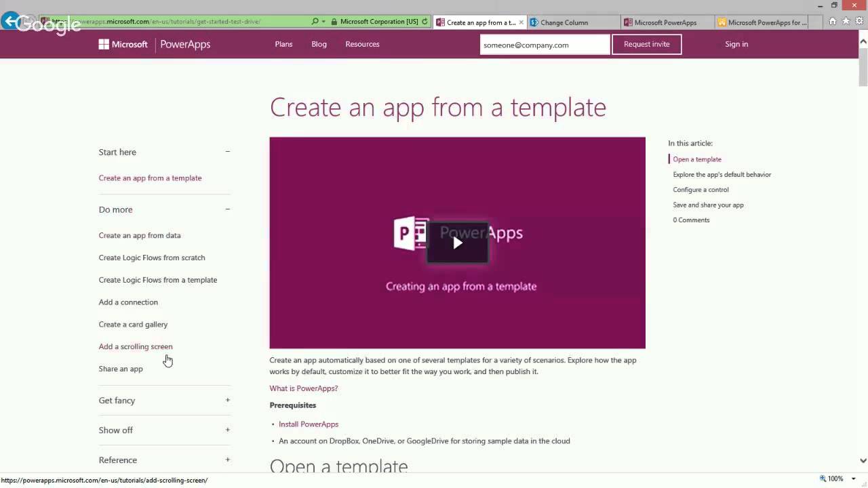This screenshot has width=868, height=488.
Task: Switch to the 'Microsoft PowerApps for...' tab
Action: [x=762, y=22]
